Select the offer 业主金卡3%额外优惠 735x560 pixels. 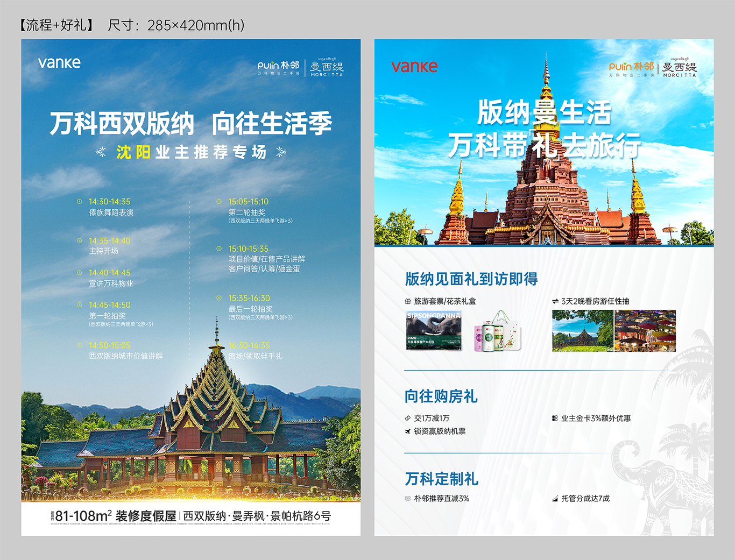[596, 418]
